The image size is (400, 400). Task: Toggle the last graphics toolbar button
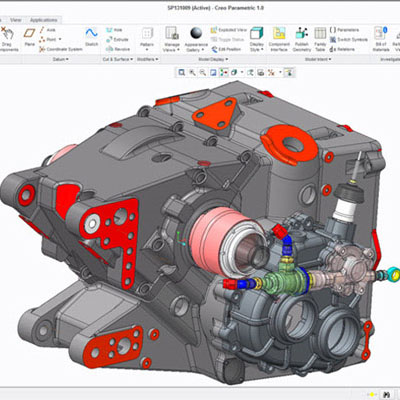click(289, 72)
